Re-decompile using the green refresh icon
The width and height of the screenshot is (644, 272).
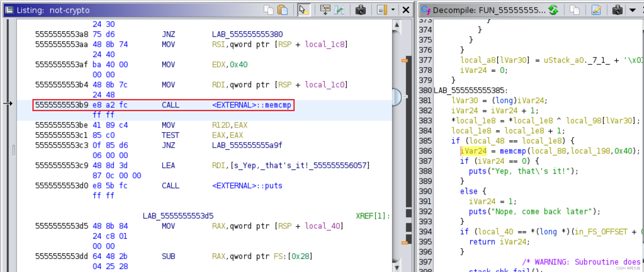(x=553, y=10)
